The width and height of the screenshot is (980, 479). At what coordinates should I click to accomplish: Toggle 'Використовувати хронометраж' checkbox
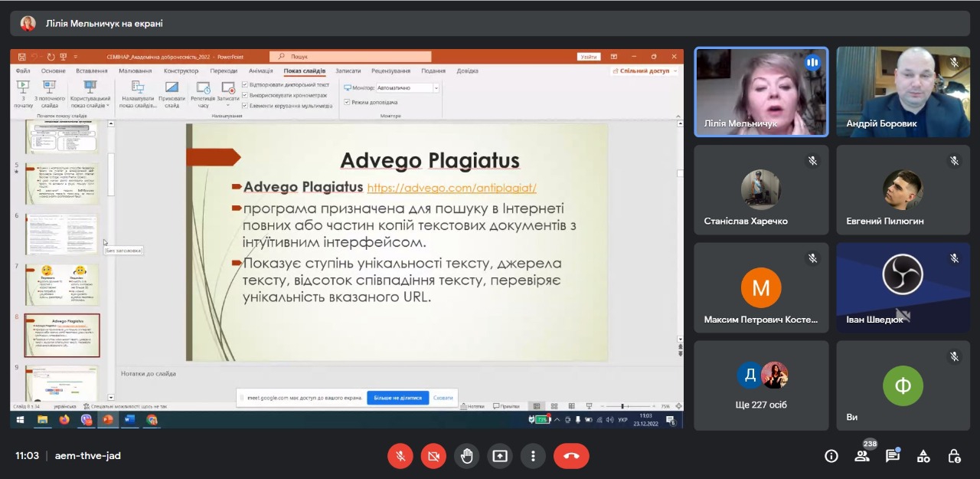click(x=245, y=95)
